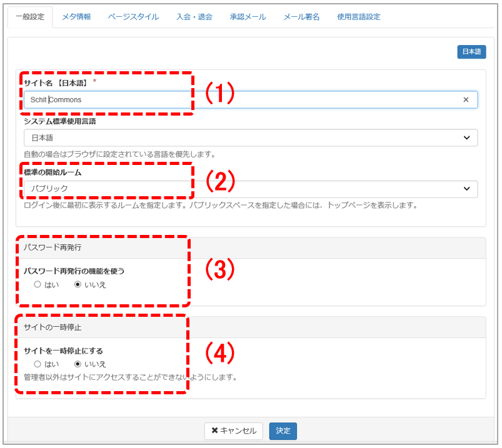Open the 標準の開始ルーム dropdown
This screenshot has height=448, width=502.
(250, 189)
